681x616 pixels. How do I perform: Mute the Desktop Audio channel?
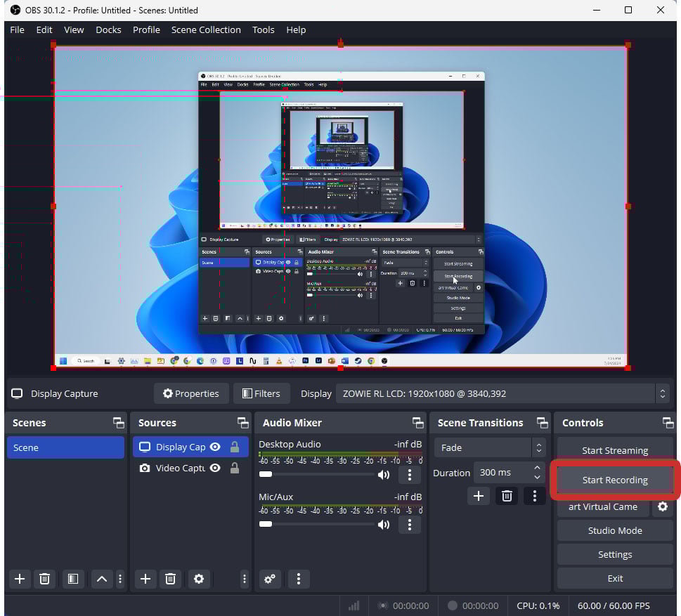pyautogui.click(x=384, y=475)
